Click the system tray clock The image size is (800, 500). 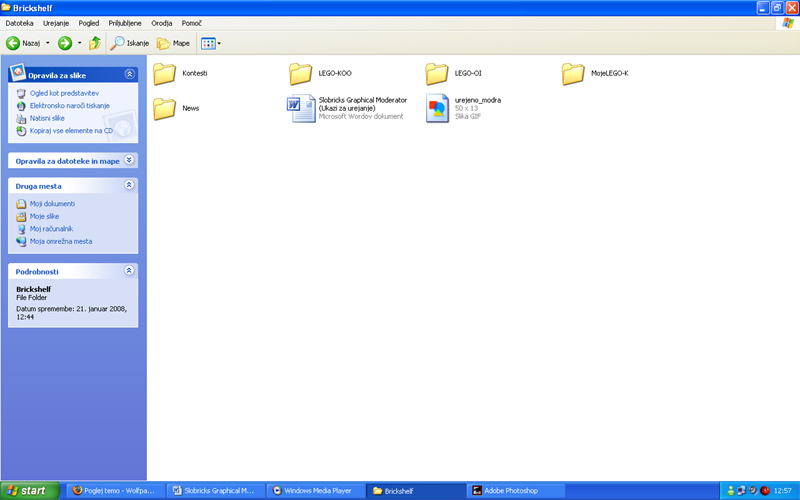(783, 491)
